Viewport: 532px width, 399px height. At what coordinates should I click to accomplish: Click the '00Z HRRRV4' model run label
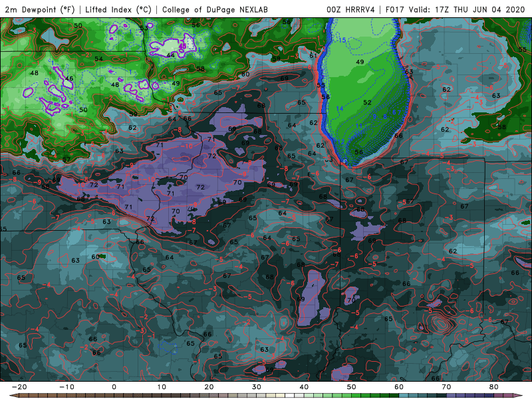[350, 9]
